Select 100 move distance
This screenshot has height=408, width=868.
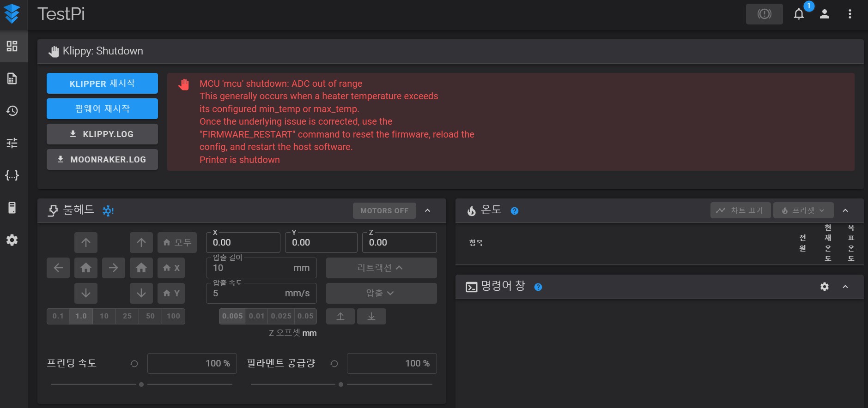coord(174,316)
